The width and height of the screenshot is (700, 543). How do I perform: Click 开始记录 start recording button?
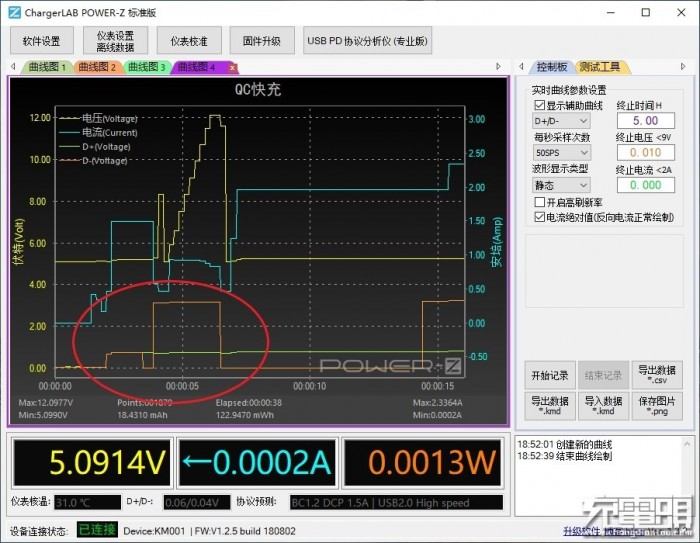pyautogui.click(x=550, y=375)
